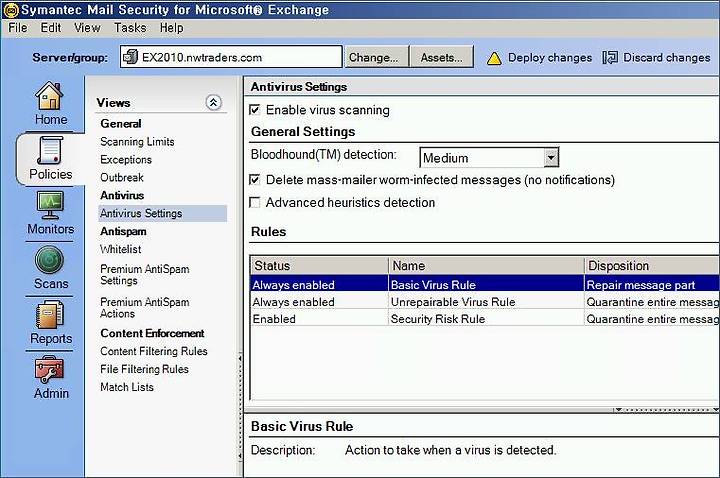Click the Assets... button
This screenshot has width=720, height=478.
(x=441, y=57)
